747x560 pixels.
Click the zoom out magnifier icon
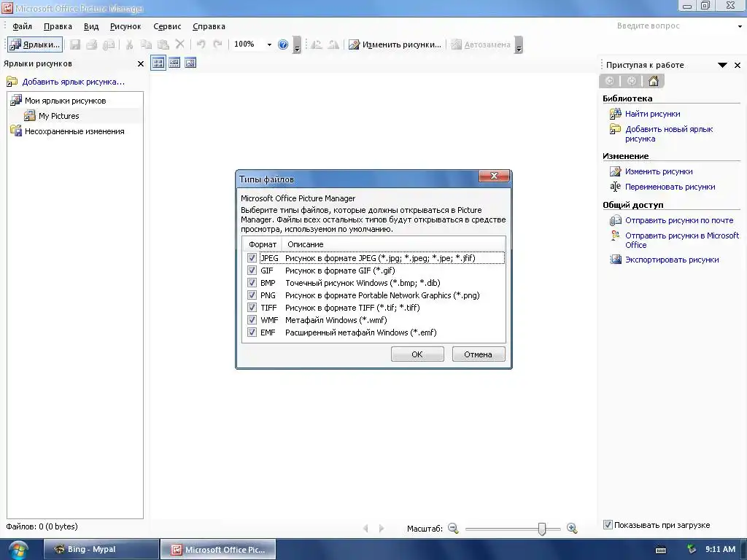click(453, 528)
